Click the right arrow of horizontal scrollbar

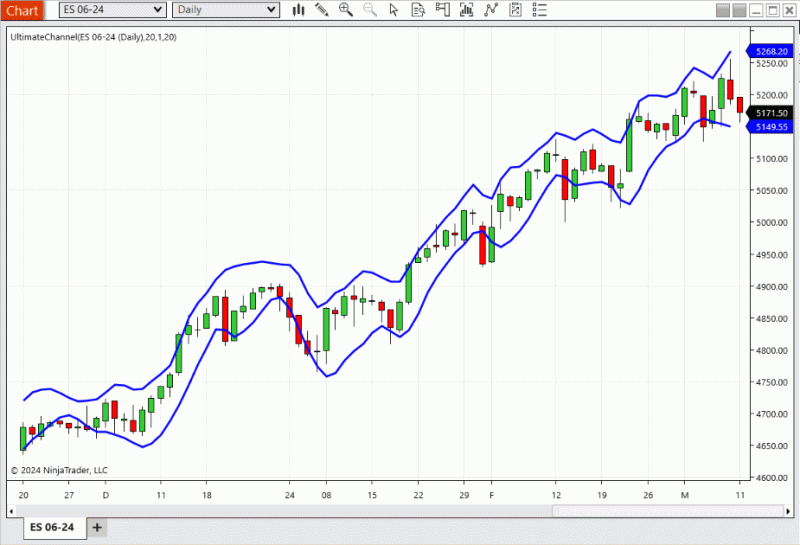[788, 511]
